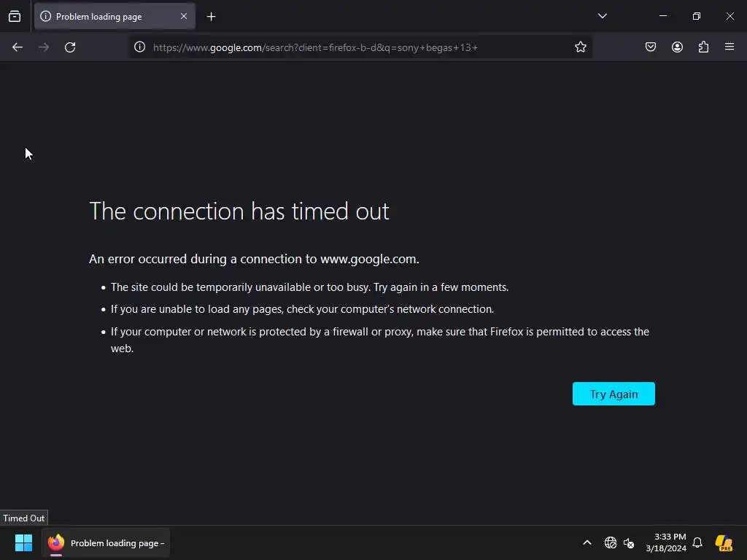Screen dimensions: 747x560
Task: Reload the current page
Action: [70, 47]
